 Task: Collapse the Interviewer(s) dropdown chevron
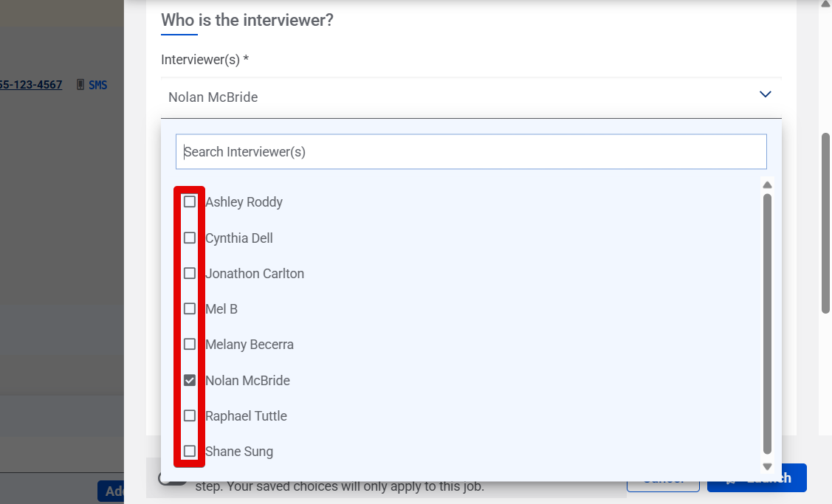click(x=765, y=94)
